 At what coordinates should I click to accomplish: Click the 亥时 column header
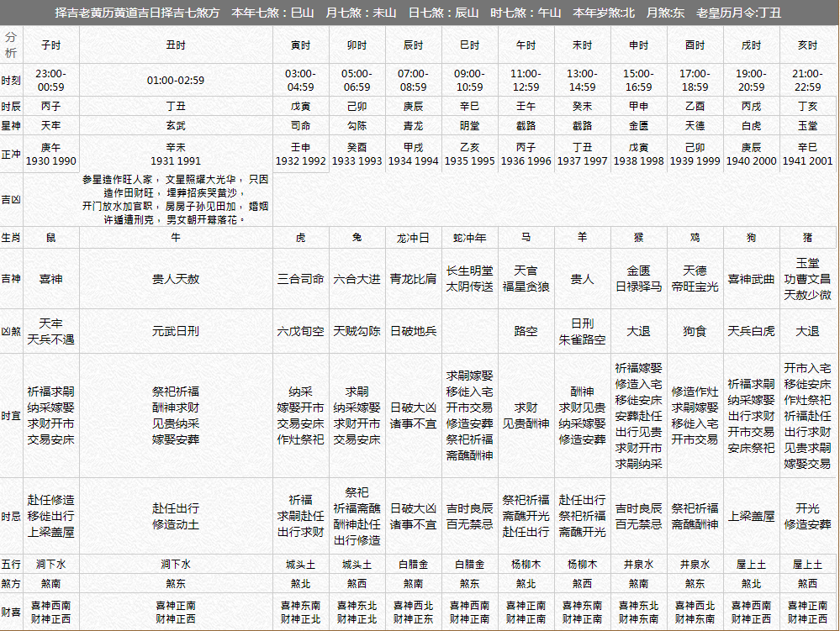click(807, 45)
